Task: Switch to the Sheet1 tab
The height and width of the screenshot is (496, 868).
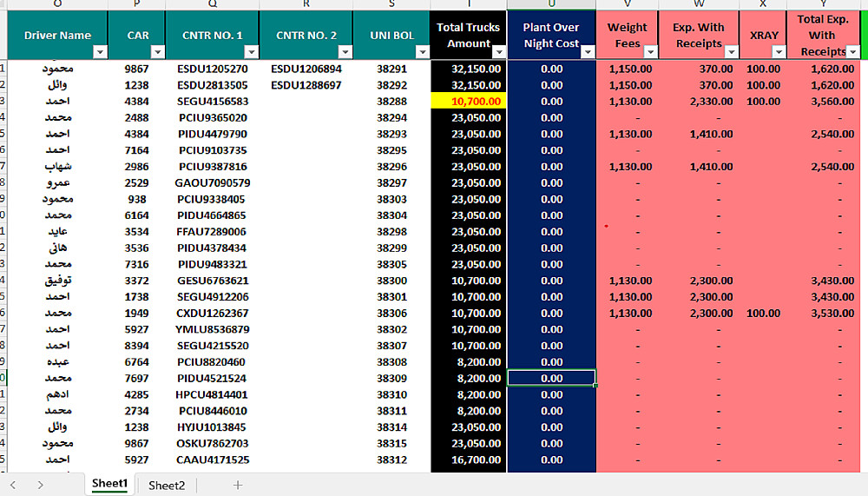Action: [109, 484]
